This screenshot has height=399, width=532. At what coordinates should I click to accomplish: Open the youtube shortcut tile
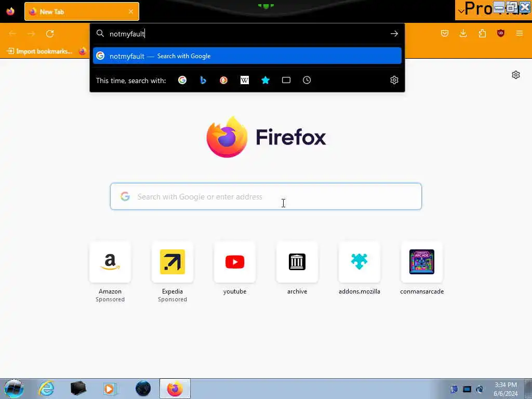pos(235,268)
